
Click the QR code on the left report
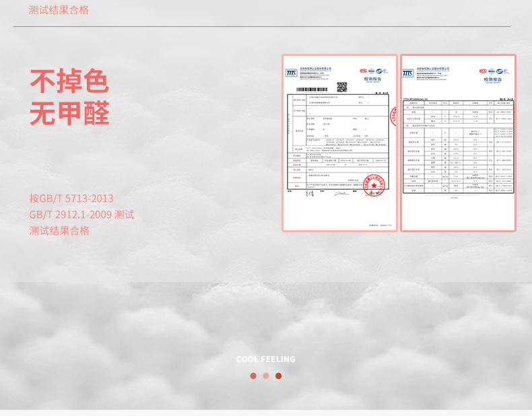click(x=342, y=87)
